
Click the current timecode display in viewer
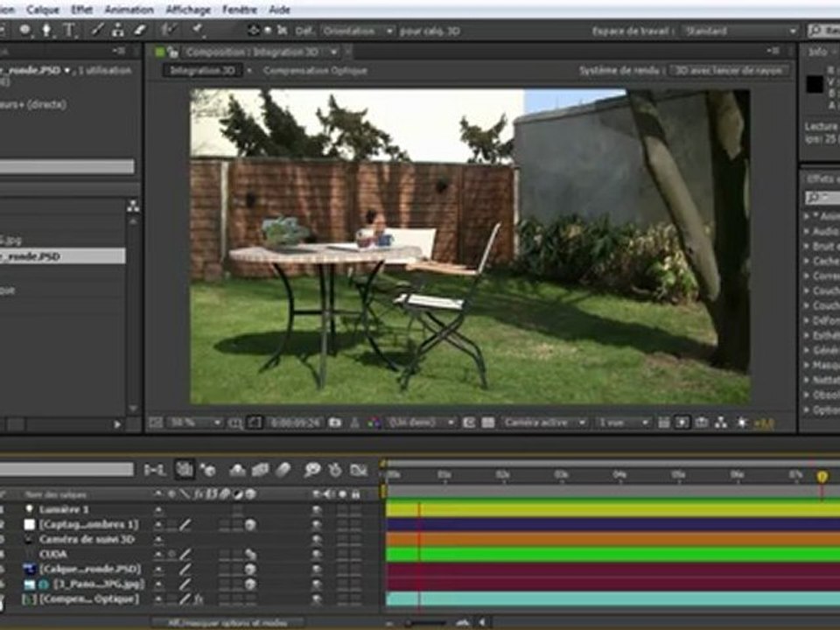295,423
